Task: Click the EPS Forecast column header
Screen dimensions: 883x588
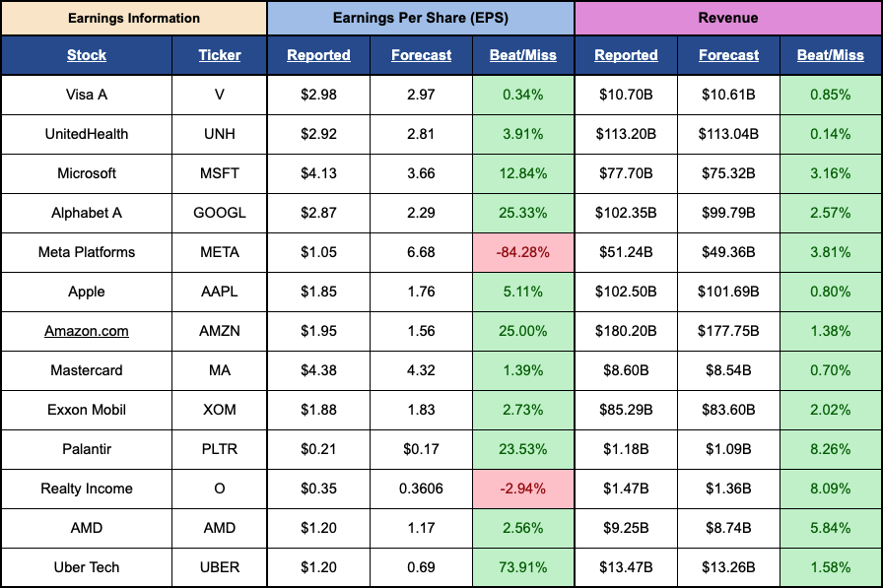Action: [x=421, y=55]
